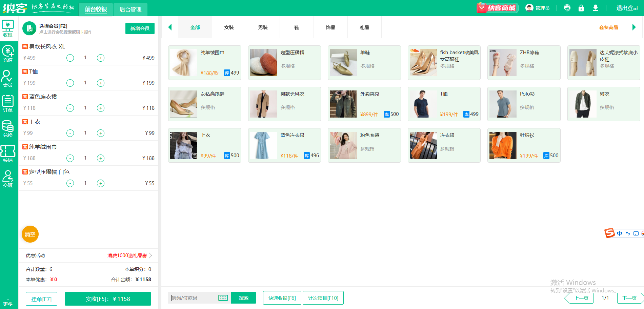Open the 会员 member sidebar icon
This screenshot has width=644, height=309.
pos(8,79)
